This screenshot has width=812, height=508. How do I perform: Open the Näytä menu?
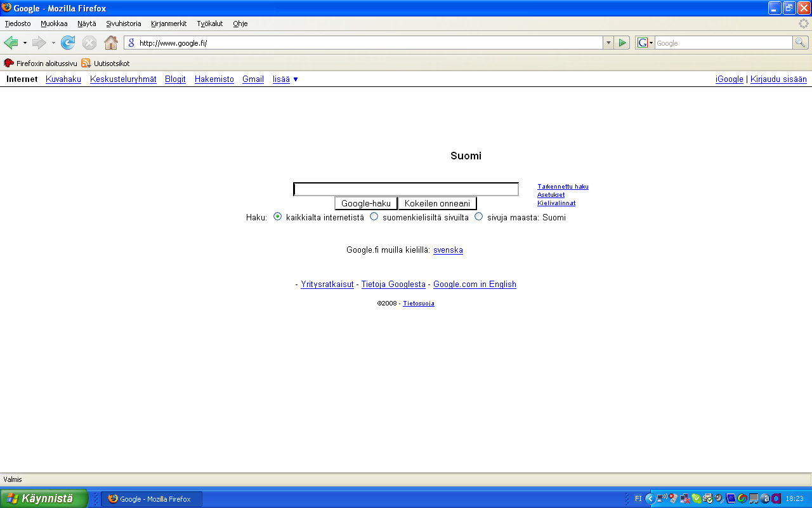point(87,23)
